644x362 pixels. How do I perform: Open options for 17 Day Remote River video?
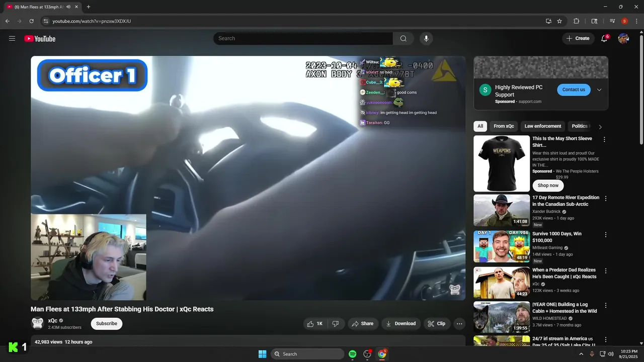[x=605, y=199]
